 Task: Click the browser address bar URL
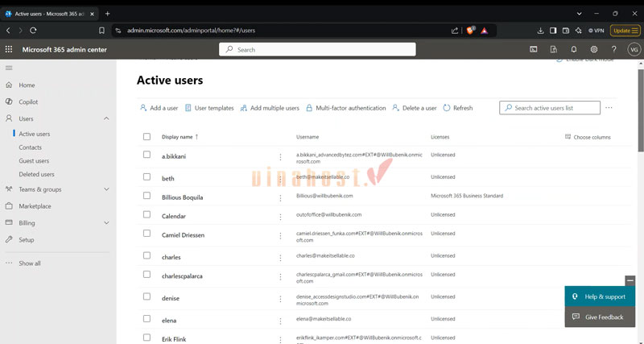click(191, 31)
